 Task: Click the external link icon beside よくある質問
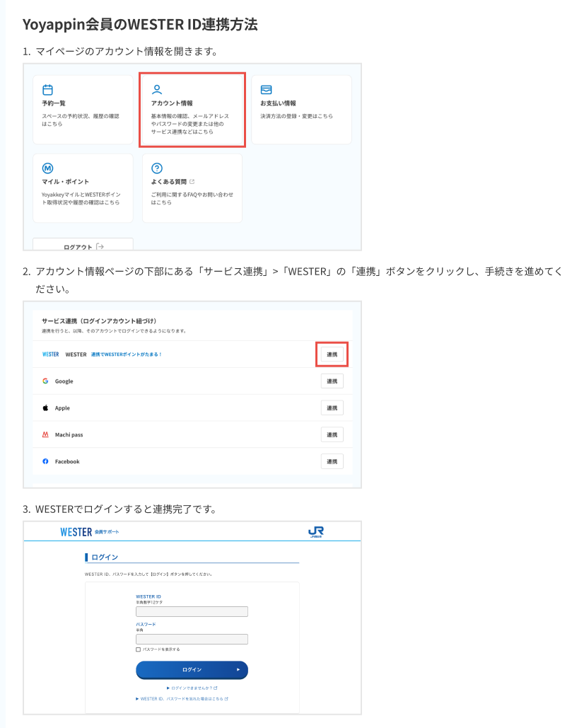point(192,182)
